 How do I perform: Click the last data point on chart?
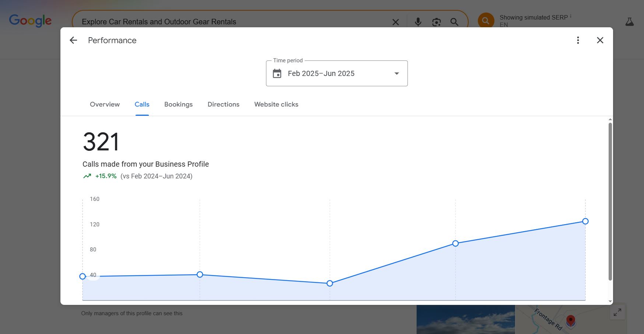[x=585, y=221]
